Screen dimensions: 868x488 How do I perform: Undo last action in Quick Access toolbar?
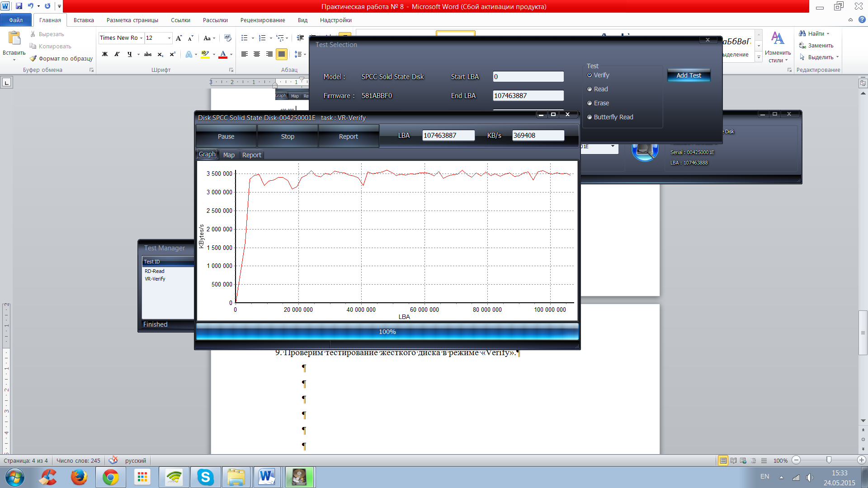click(30, 6)
